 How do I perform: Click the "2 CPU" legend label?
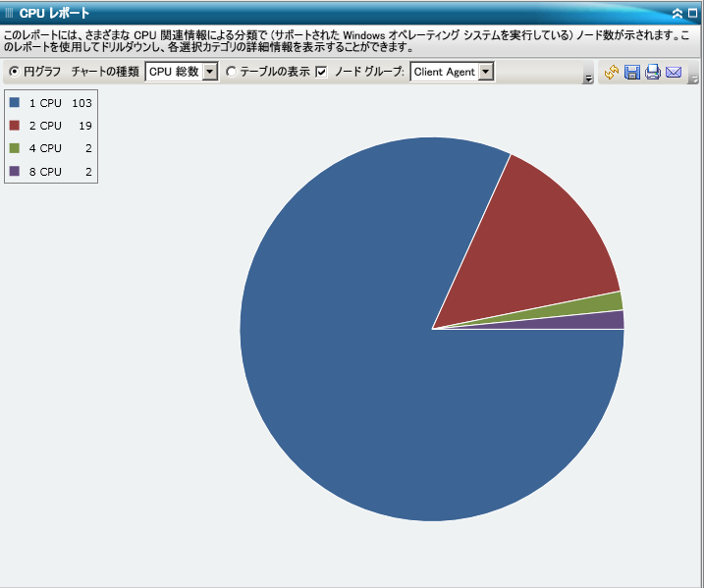45,126
